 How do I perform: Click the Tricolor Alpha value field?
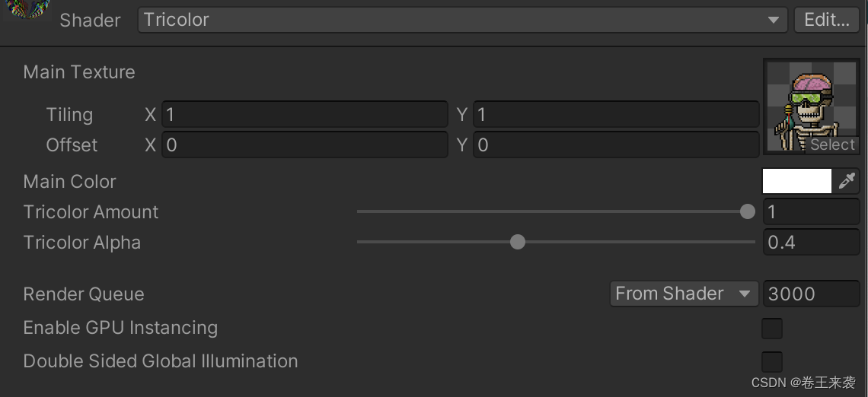coord(810,242)
